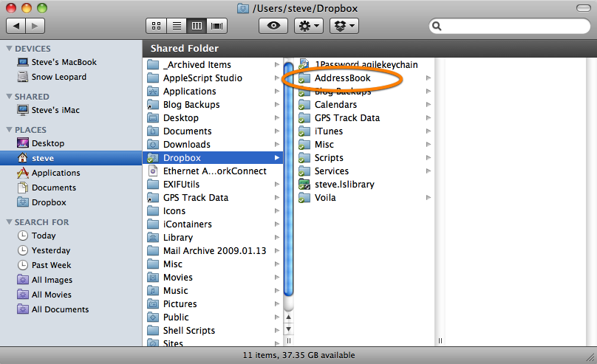Open Desktop in sidebar Places
Screen dimensions: 597x364
coord(48,143)
